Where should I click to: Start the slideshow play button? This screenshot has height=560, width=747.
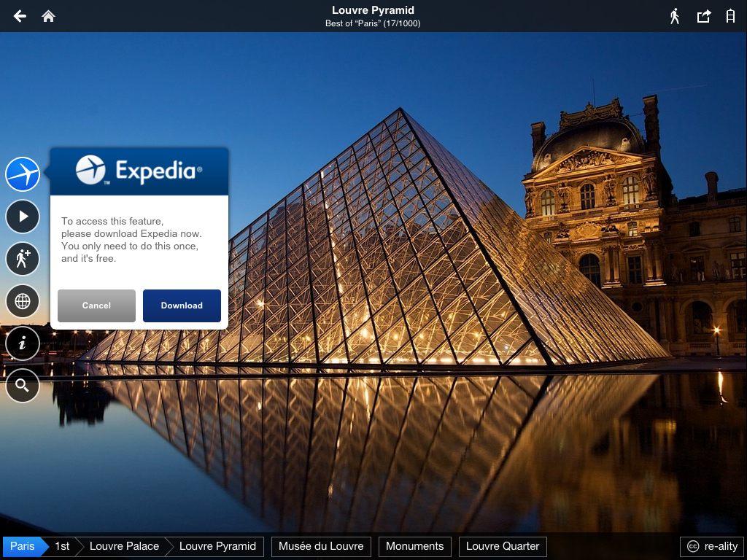23,217
